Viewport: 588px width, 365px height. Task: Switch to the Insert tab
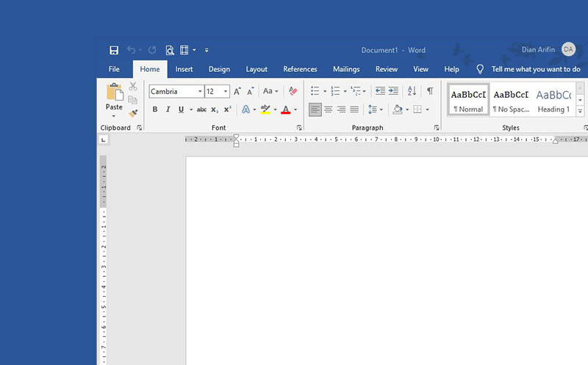click(184, 69)
